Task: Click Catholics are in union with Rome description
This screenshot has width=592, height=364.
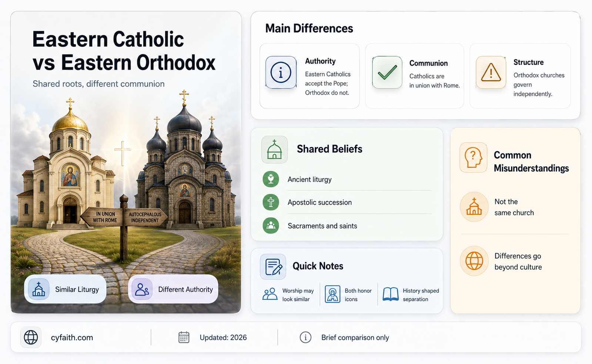Action: [x=434, y=81]
